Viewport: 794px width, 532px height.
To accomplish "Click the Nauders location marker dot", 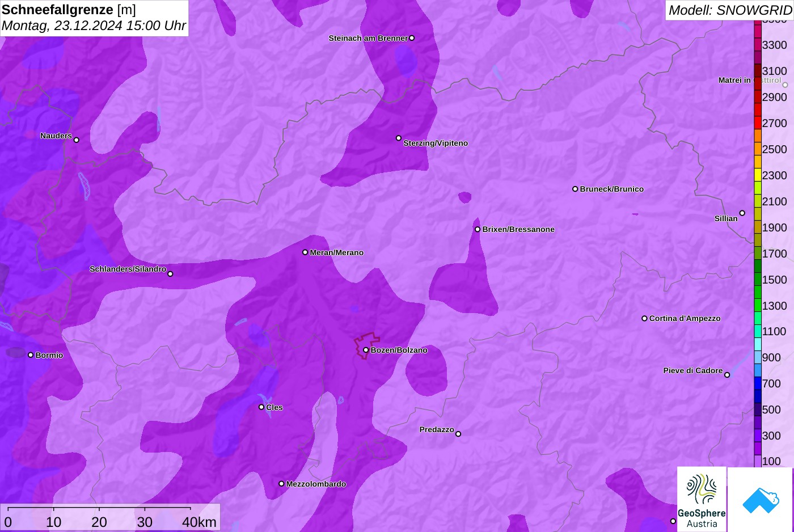I will click(x=77, y=140).
